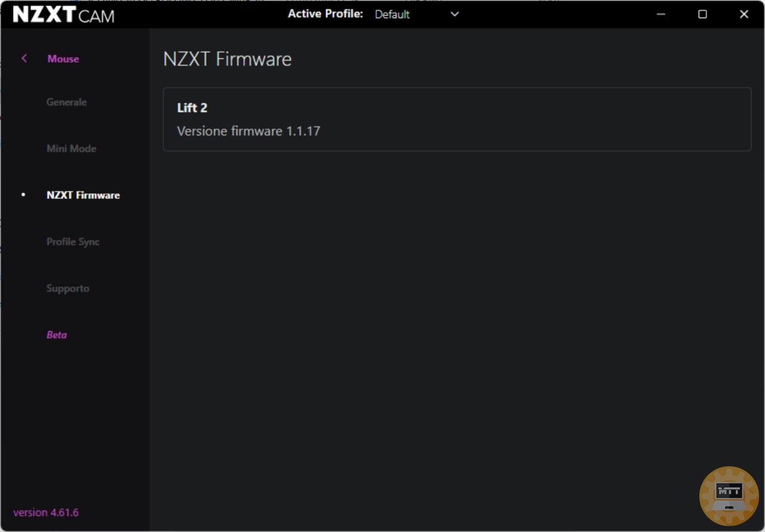Click the MTT gear watermark logo
765x532 pixels.
click(x=729, y=496)
